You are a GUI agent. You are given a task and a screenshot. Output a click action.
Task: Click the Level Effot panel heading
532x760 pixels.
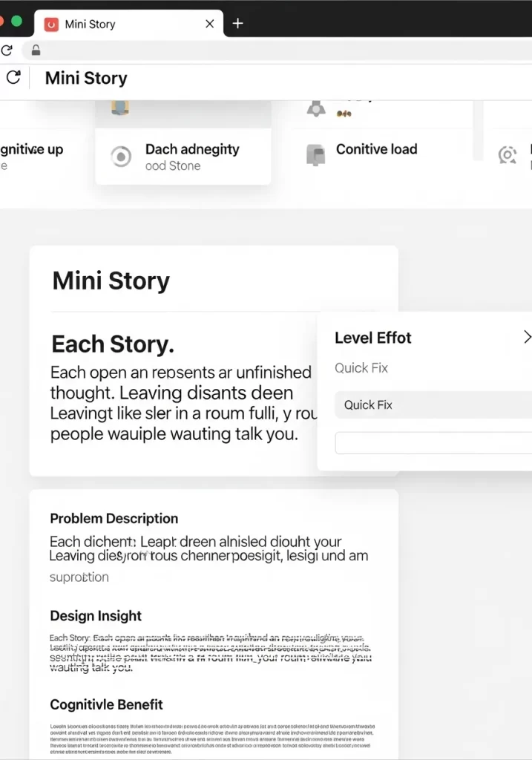tap(372, 338)
